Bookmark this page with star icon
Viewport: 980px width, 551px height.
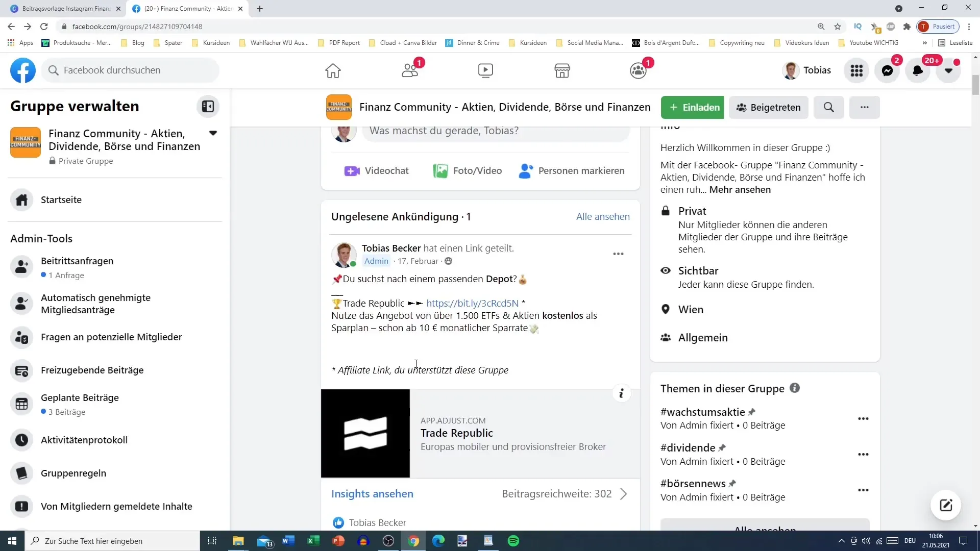click(x=838, y=27)
